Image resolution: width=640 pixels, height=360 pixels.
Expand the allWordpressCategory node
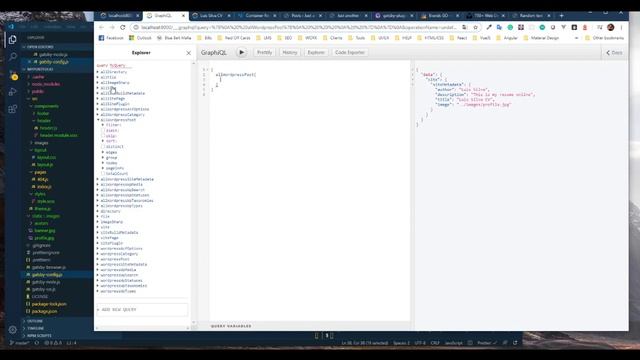98,115
